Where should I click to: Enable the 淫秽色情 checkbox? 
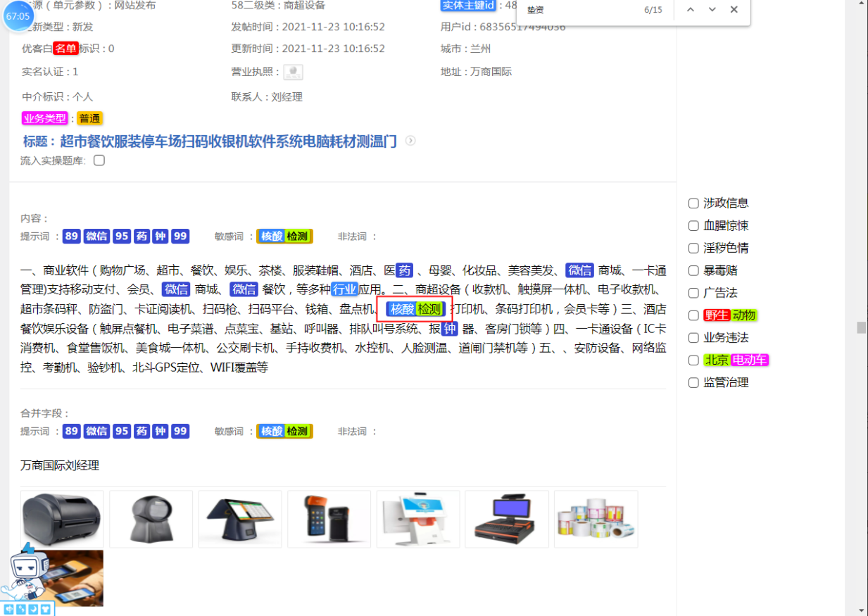(693, 249)
